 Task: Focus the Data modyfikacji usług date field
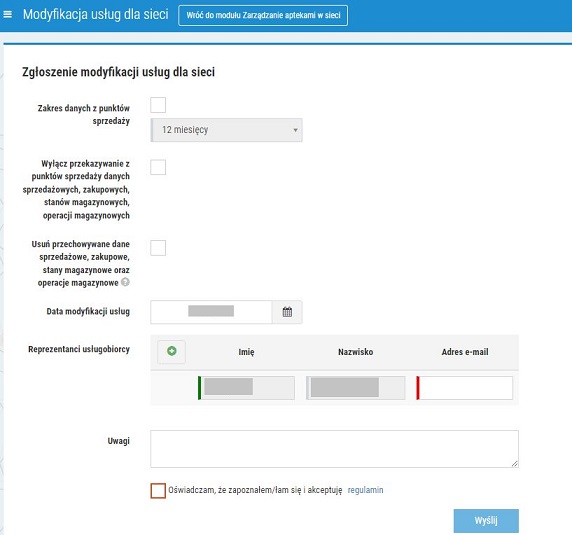pos(211,312)
